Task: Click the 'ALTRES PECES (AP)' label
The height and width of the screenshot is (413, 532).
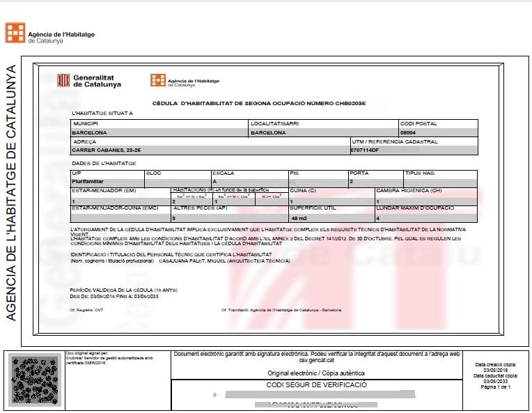Action: click(200, 208)
